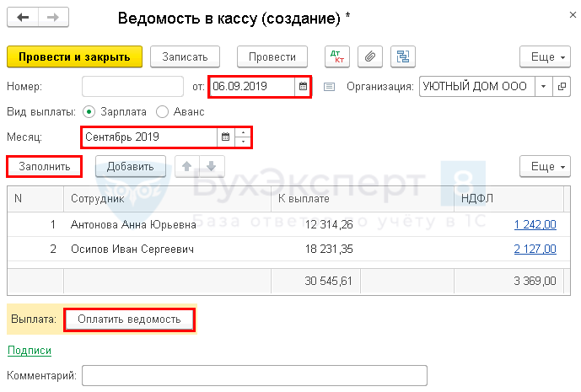This screenshot has height=392, width=581.
Task: Click the Организация field УЮТНЫЙ ДОМ ООО
Action: coord(477,86)
